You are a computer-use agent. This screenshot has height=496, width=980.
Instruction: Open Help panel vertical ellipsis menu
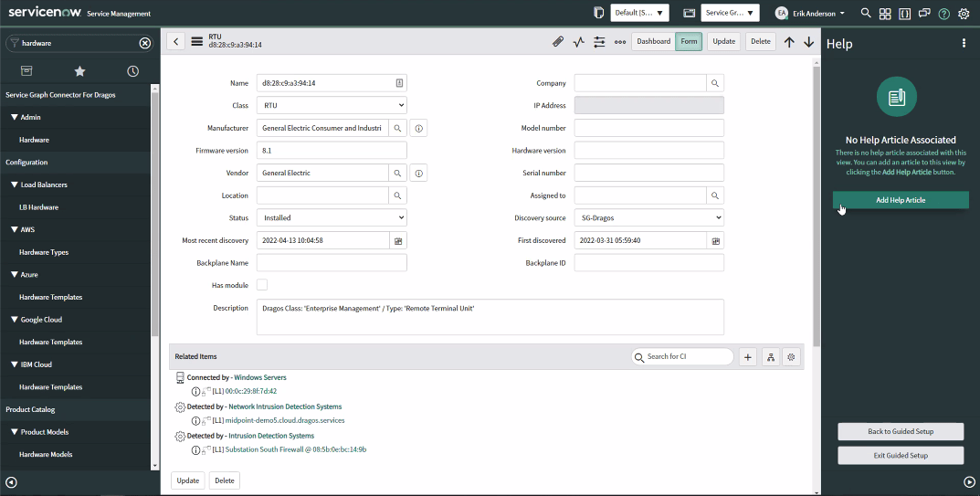click(964, 43)
